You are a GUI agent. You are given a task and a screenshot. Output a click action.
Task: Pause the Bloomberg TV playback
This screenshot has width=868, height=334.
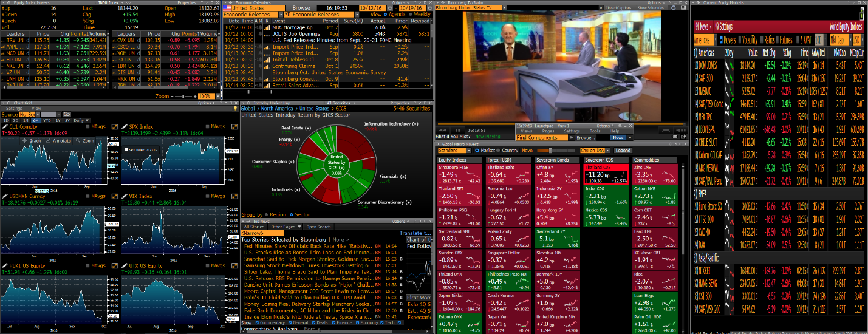pos(457,130)
